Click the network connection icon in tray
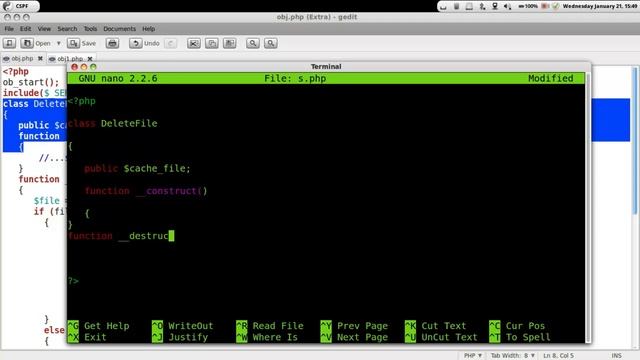The height and width of the screenshot is (360, 640). [x=495, y=6]
